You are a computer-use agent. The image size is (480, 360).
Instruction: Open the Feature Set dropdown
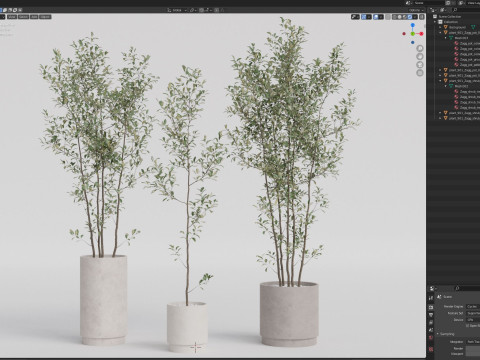coord(473,313)
